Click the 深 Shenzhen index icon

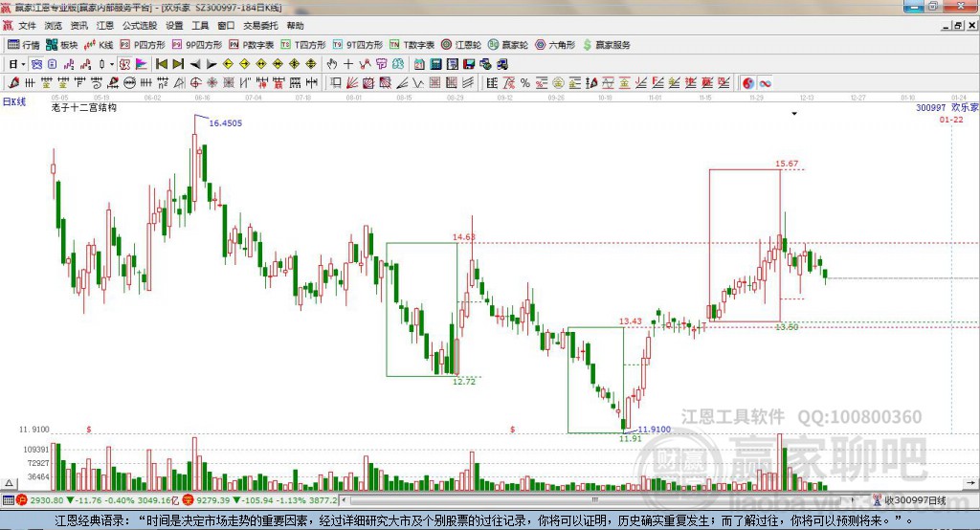click(189, 500)
